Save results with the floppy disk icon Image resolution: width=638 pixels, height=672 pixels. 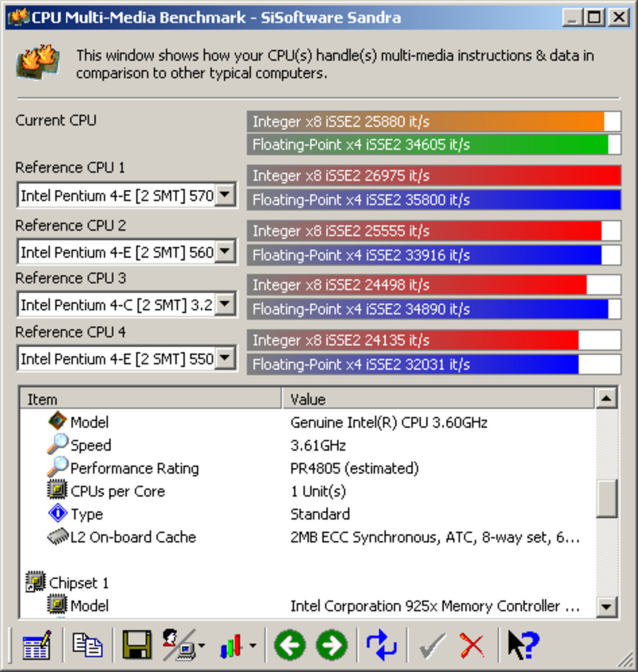(137, 644)
